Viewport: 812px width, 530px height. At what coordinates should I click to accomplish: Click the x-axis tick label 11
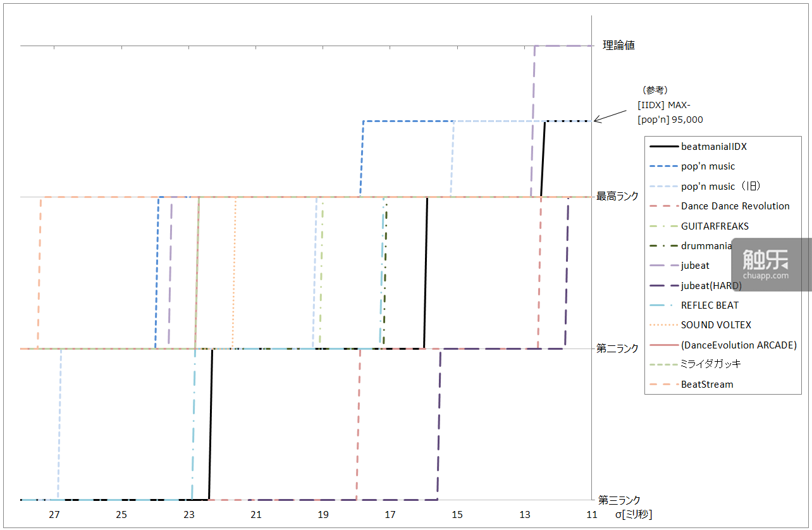point(592,515)
